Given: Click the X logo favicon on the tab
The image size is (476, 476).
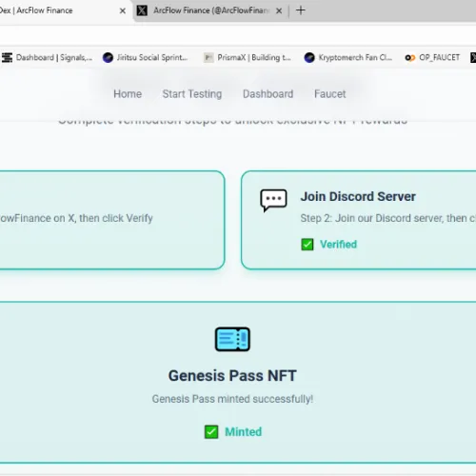Looking at the screenshot, I should pyautogui.click(x=142, y=10).
